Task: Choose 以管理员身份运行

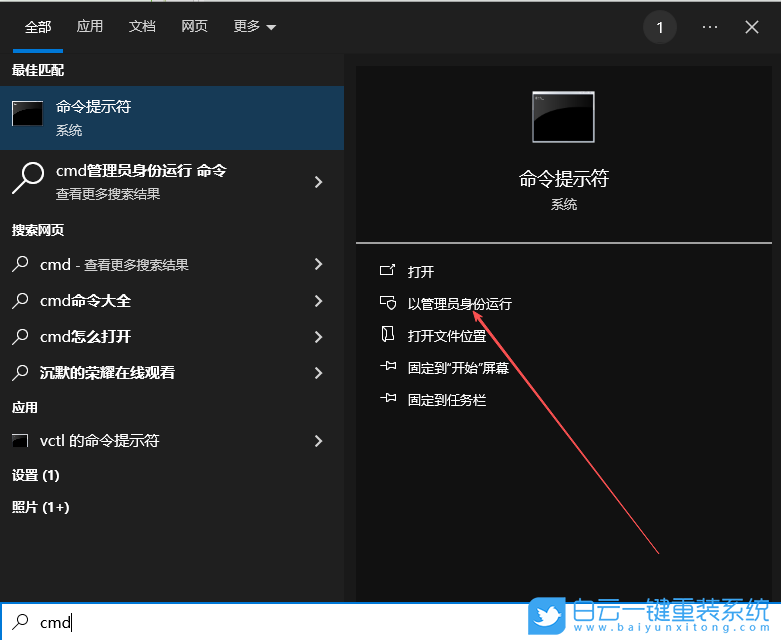Action: (x=460, y=304)
